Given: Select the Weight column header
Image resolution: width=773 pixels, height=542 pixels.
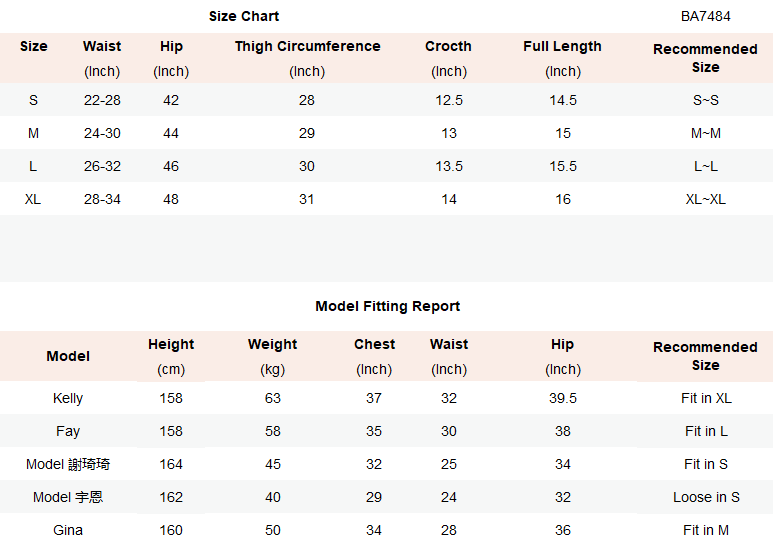Looking at the screenshot, I should (272, 344).
